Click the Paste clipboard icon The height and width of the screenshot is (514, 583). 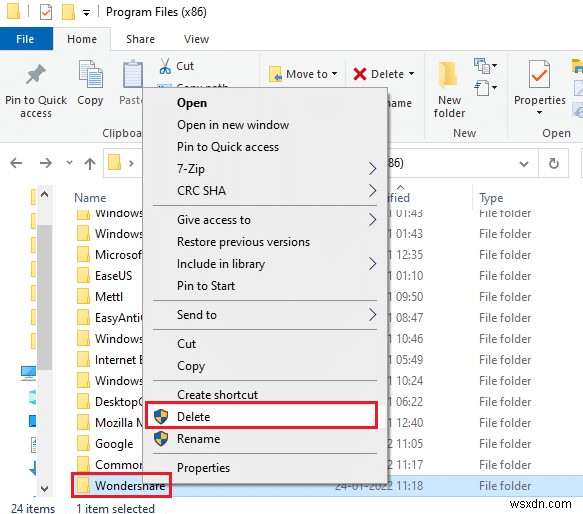[x=132, y=74]
